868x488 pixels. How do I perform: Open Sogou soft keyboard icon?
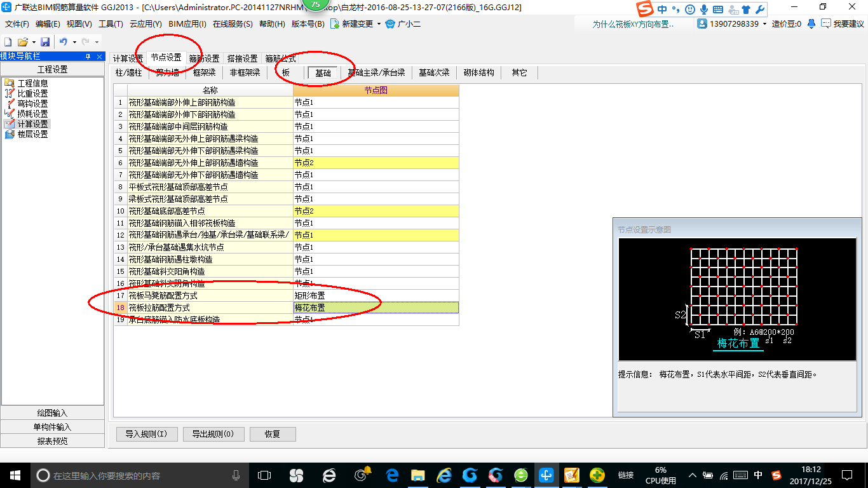[718, 9]
